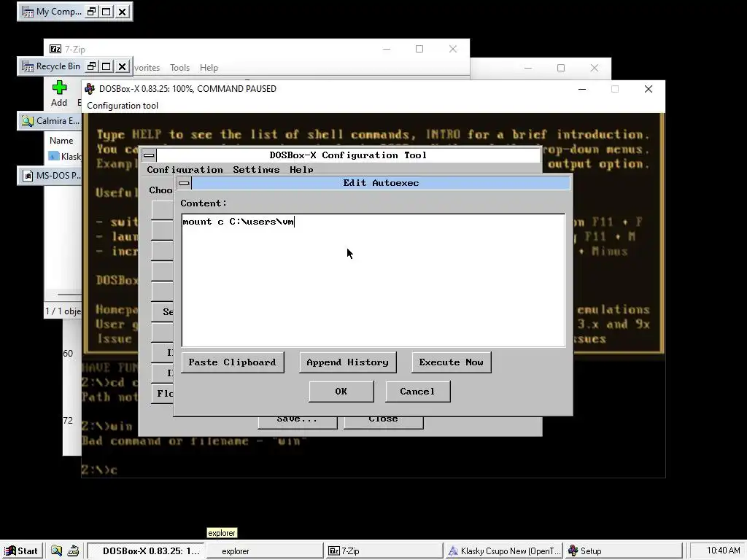The height and width of the screenshot is (560, 747).
Task: Click Execute Now in Edit Autoexec
Action: pos(451,362)
